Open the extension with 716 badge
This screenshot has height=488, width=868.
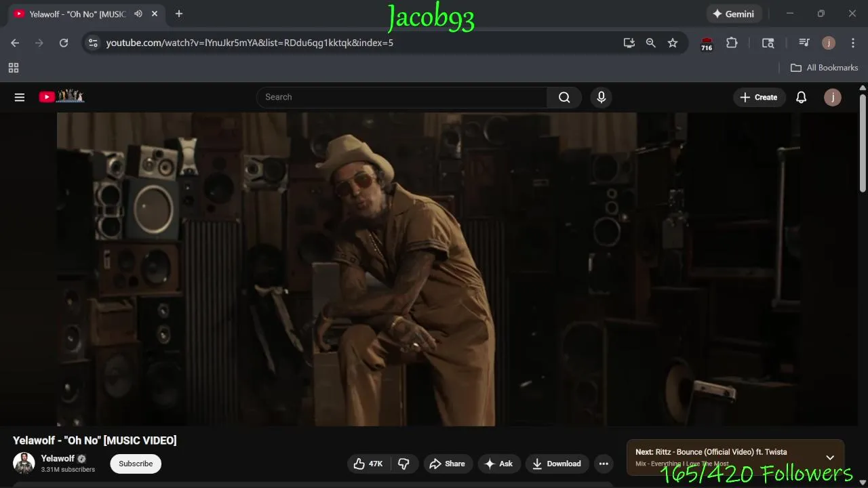tap(707, 43)
